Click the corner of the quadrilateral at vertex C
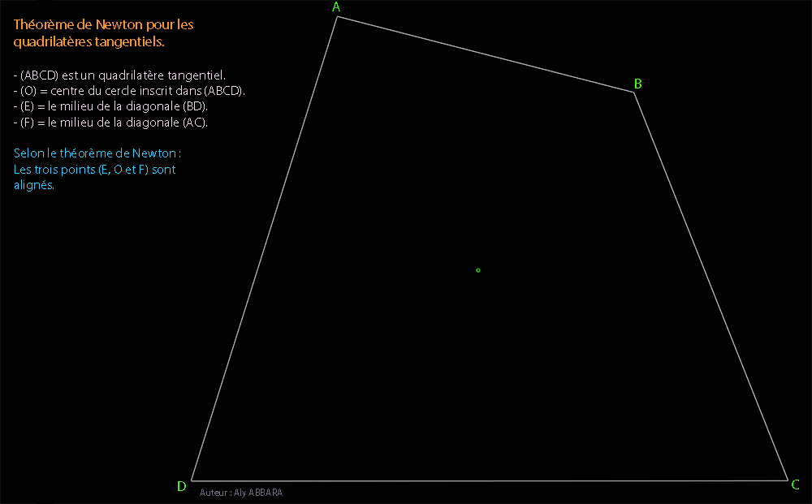The image size is (812, 504). pos(788,480)
